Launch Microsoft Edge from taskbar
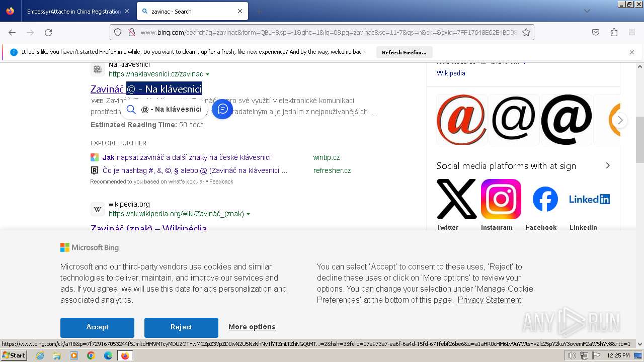The width and height of the screenshot is (644, 362). coord(108,355)
